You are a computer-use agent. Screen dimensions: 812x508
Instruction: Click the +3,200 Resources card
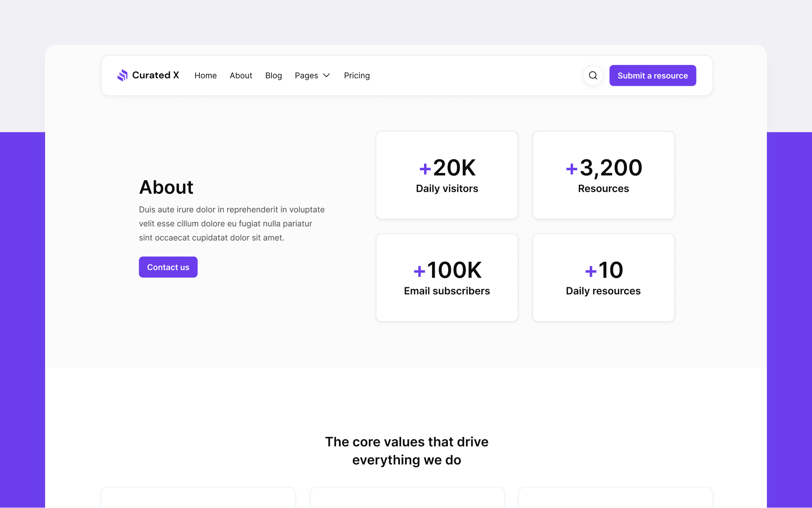pyautogui.click(x=603, y=175)
